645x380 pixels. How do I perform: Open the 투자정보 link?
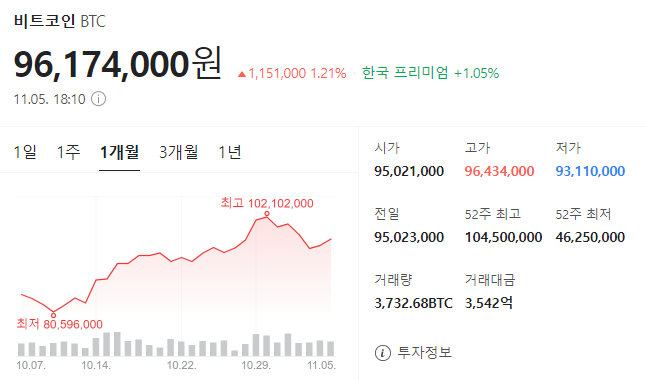tap(424, 352)
